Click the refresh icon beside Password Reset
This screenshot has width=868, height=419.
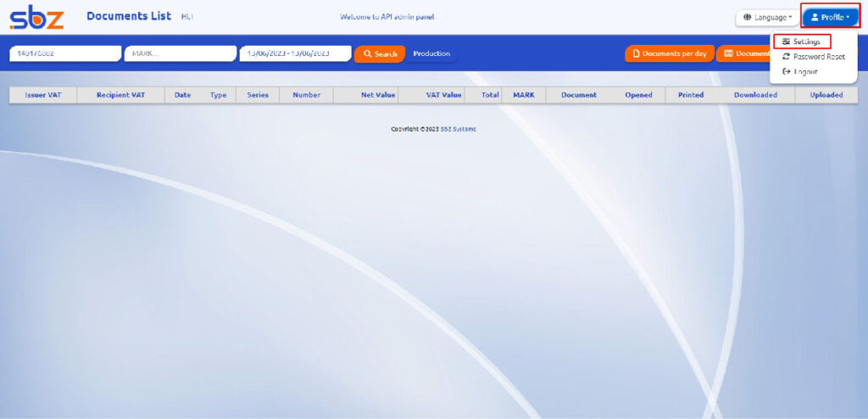tap(786, 56)
